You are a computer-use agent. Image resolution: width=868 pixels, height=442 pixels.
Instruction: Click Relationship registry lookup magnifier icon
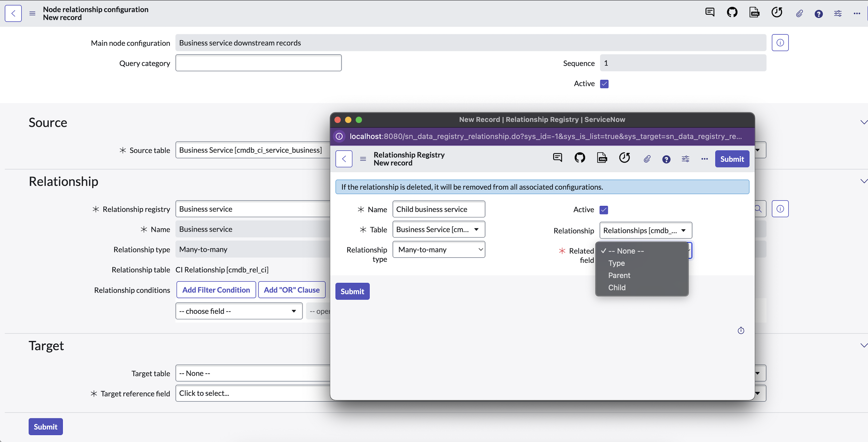pyautogui.click(x=758, y=209)
